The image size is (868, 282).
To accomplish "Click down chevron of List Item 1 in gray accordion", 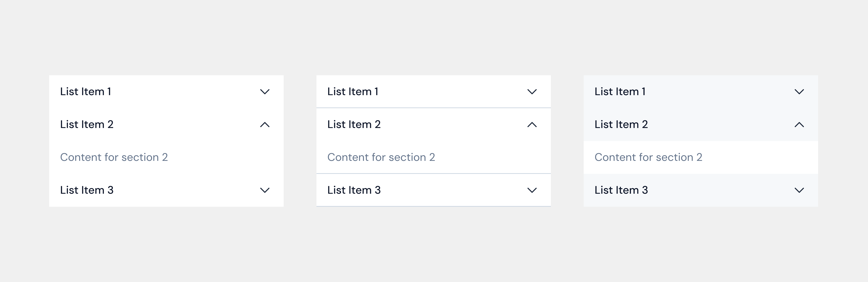I will (x=799, y=92).
